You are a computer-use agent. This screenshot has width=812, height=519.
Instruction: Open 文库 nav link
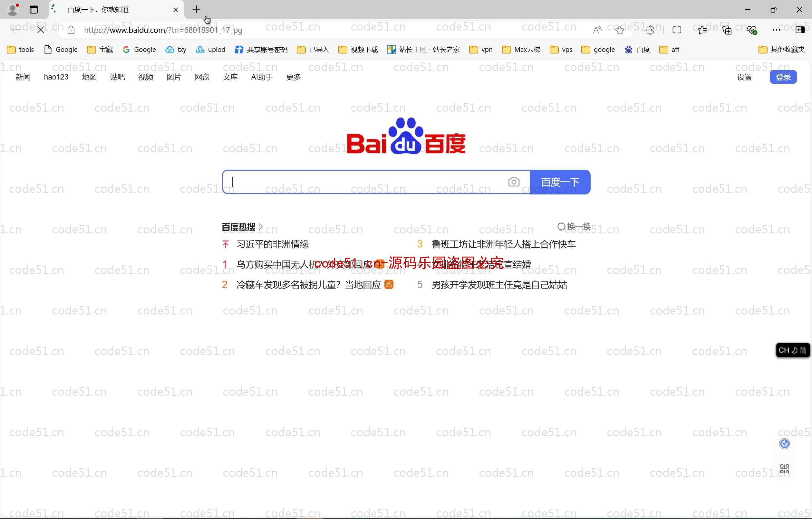click(230, 77)
